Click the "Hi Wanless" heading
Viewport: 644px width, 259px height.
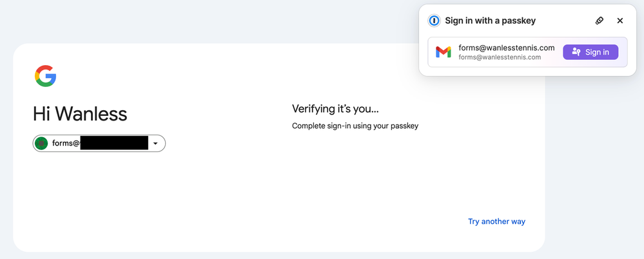click(80, 114)
